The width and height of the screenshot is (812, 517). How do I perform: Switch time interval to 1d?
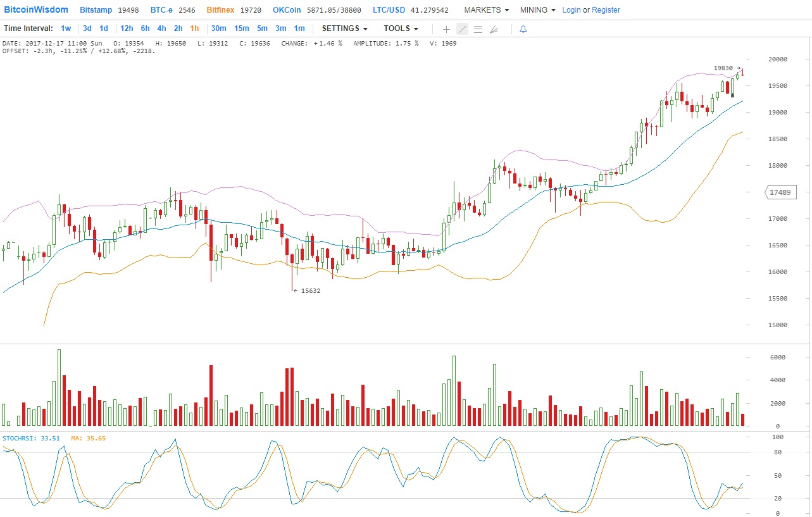[x=104, y=28]
